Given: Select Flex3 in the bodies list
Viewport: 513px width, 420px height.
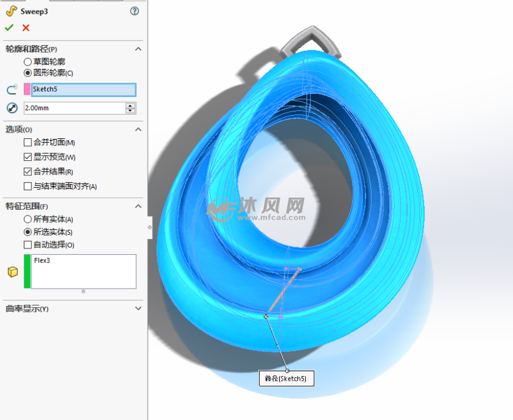Looking at the screenshot, I should click(42, 260).
